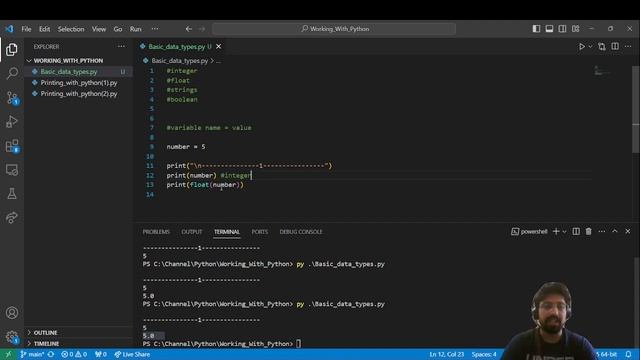Toggle the secondary side bar layout
Screen dimensions: 640x360
coord(562,29)
